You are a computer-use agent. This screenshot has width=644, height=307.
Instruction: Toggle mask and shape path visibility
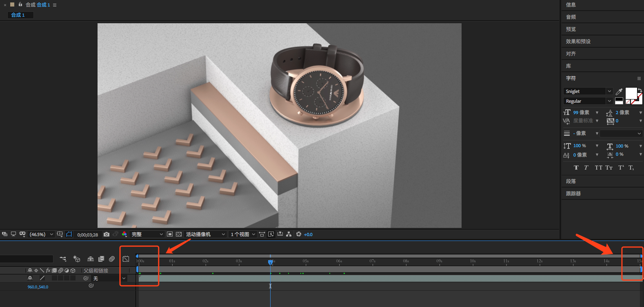69,234
